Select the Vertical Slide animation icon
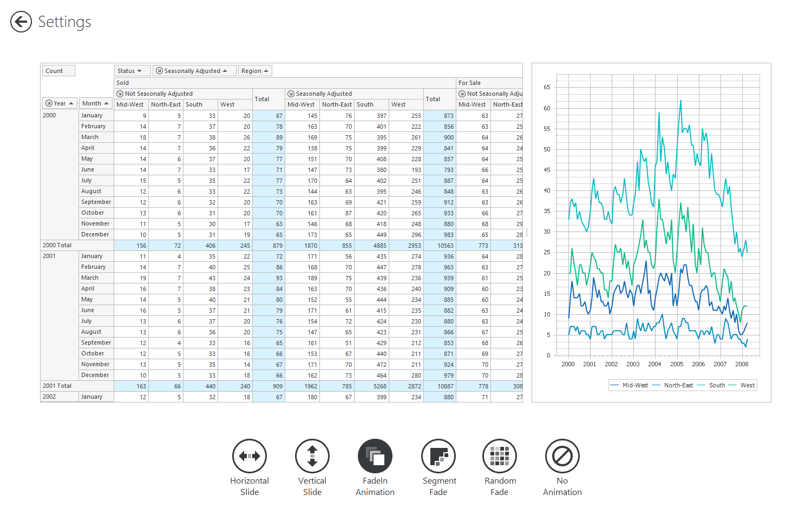The image size is (812, 515). (312, 456)
